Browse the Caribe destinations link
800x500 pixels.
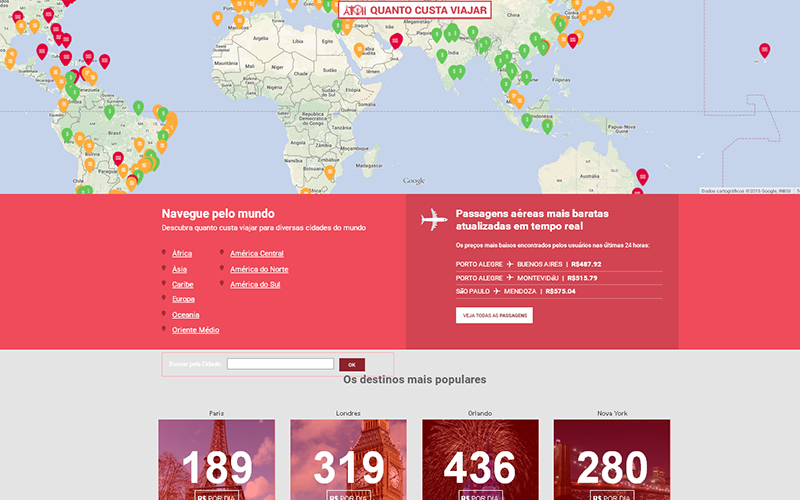(182, 284)
